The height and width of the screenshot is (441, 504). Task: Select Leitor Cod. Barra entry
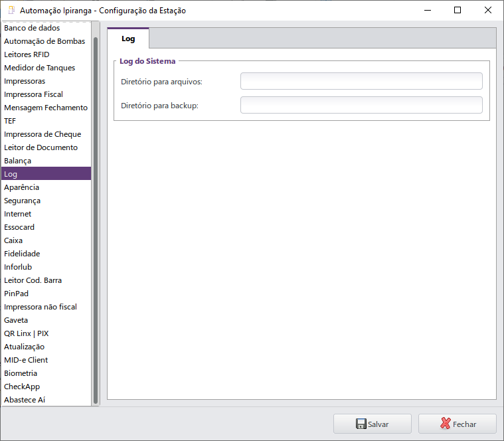tap(46, 280)
